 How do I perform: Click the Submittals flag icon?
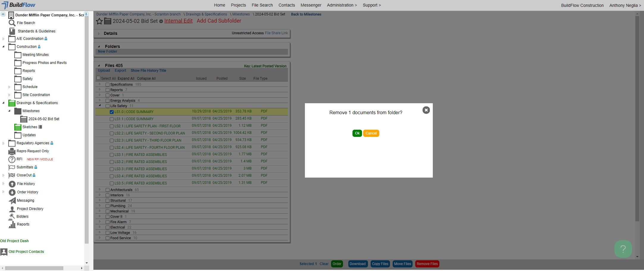pyautogui.click(x=12, y=167)
